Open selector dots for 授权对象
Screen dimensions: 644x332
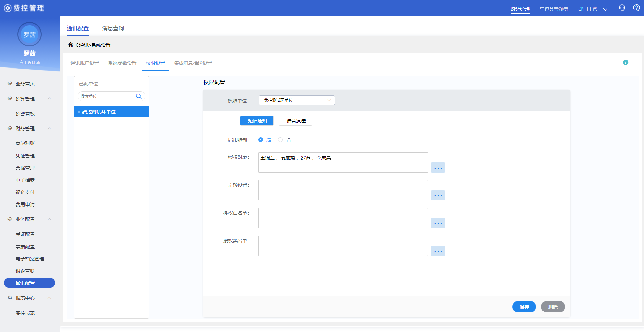click(x=438, y=168)
